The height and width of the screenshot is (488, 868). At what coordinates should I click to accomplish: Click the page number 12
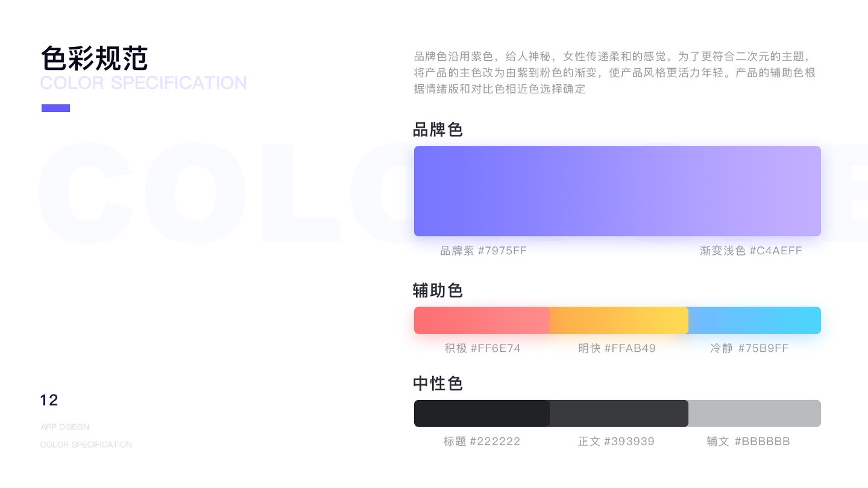click(x=49, y=400)
